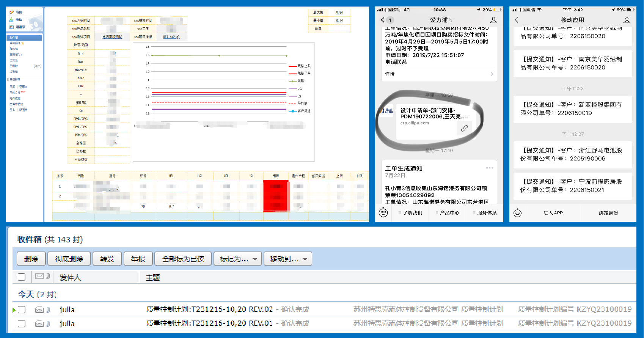Open 文件中转站 link
This screenshot has height=338, width=644.
[x=16, y=104]
